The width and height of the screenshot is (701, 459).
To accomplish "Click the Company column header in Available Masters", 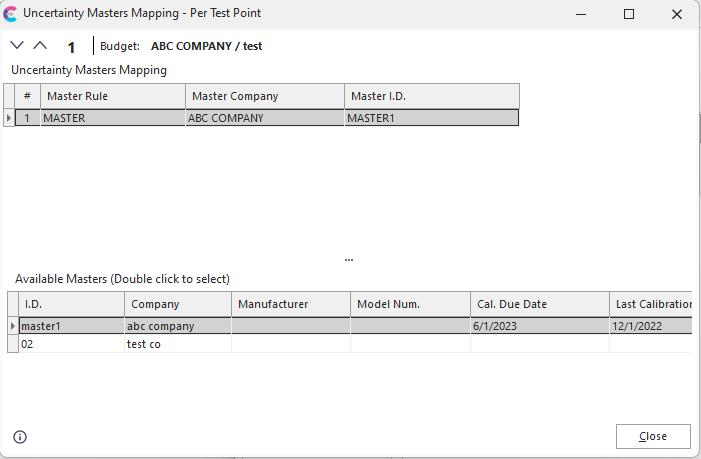I will coord(177,304).
